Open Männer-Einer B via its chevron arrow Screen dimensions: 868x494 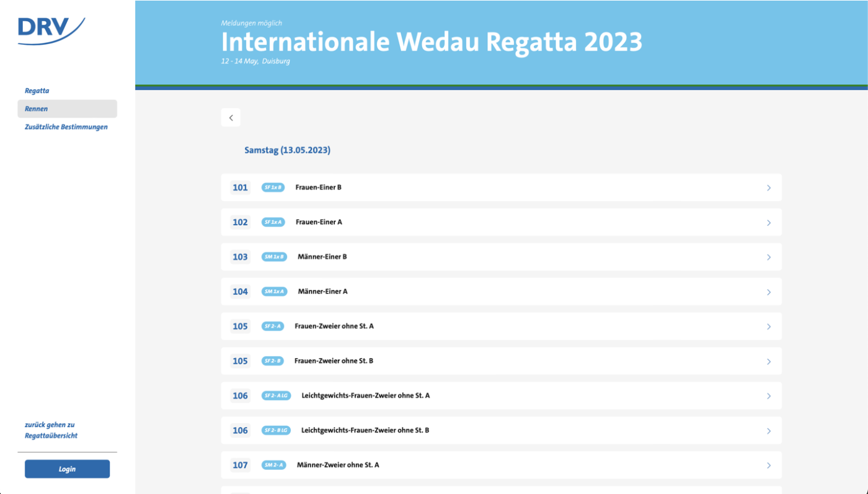click(x=768, y=258)
